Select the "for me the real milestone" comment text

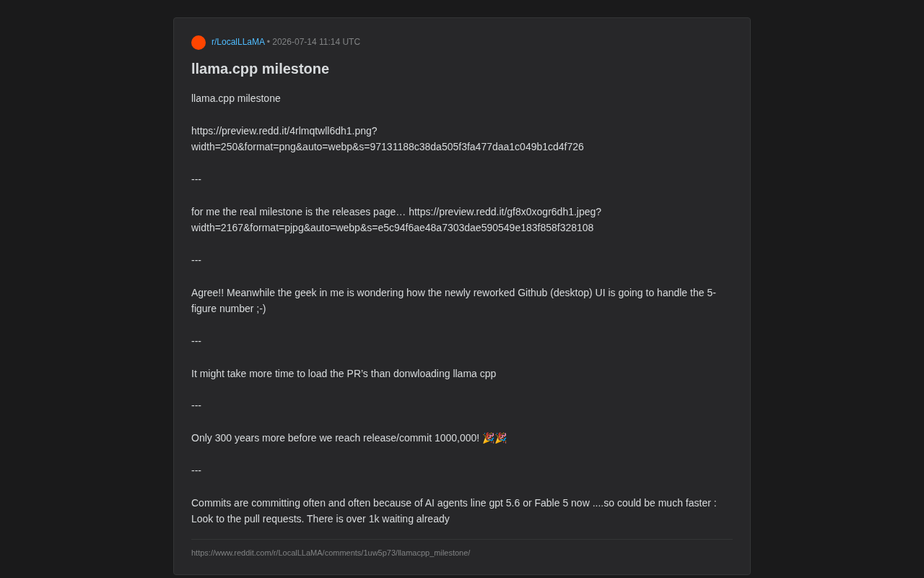[x=298, y=212]
